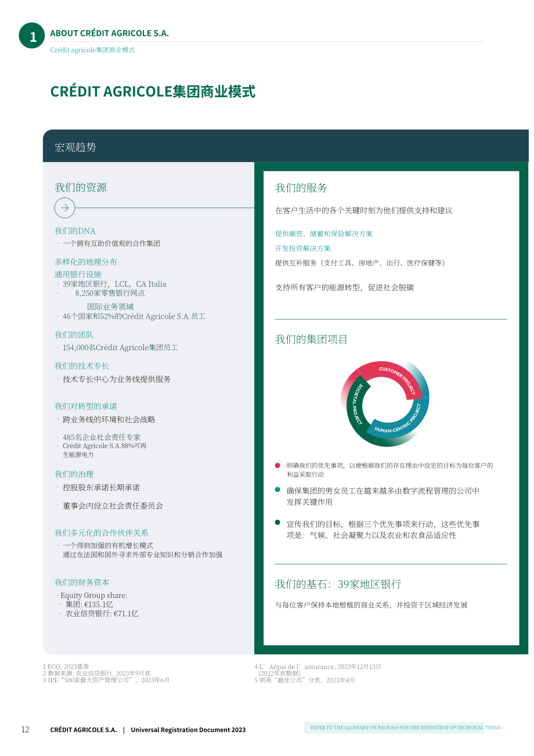Click the Equity Group share: line
Image resolution: width=534 pixels, height=756 pixels.
92,595
